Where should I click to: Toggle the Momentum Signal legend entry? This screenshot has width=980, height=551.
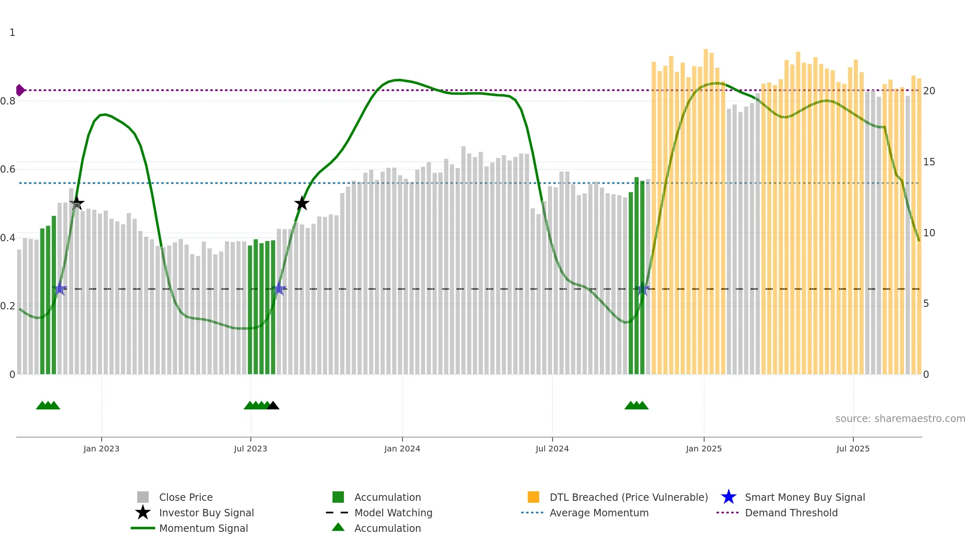(189, 528)
